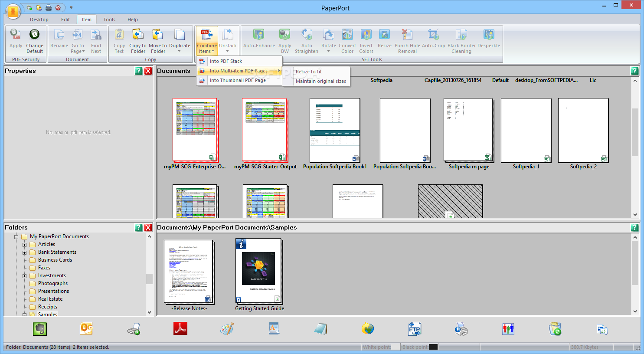Click the Black Border Cleaning tool
Viewport: 644px width, 354px height.
click(461, 41)
